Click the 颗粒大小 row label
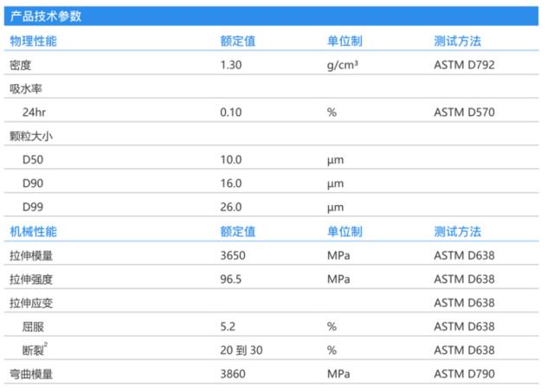The height and width of the screenshot is (392, 554). click(31, 137)
